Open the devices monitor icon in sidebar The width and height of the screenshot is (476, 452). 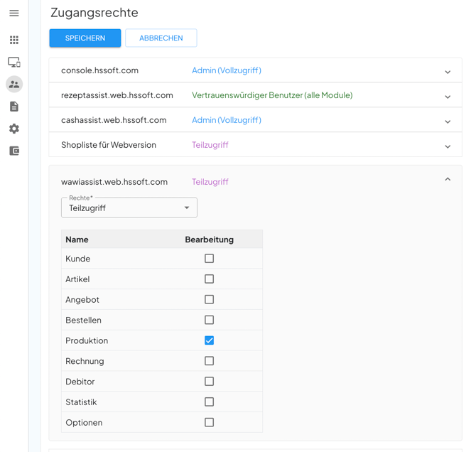14,63
